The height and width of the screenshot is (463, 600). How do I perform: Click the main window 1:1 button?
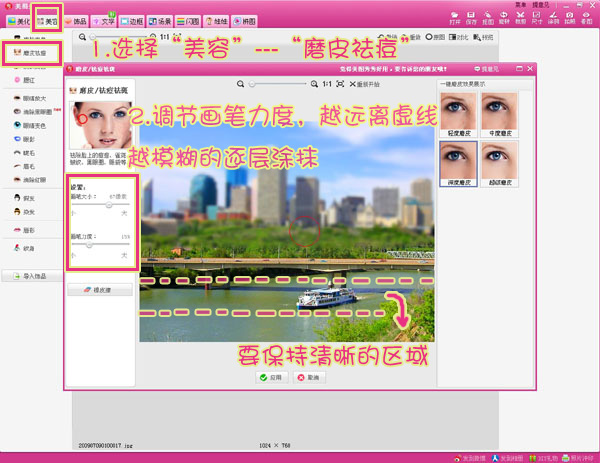[165, 37]
